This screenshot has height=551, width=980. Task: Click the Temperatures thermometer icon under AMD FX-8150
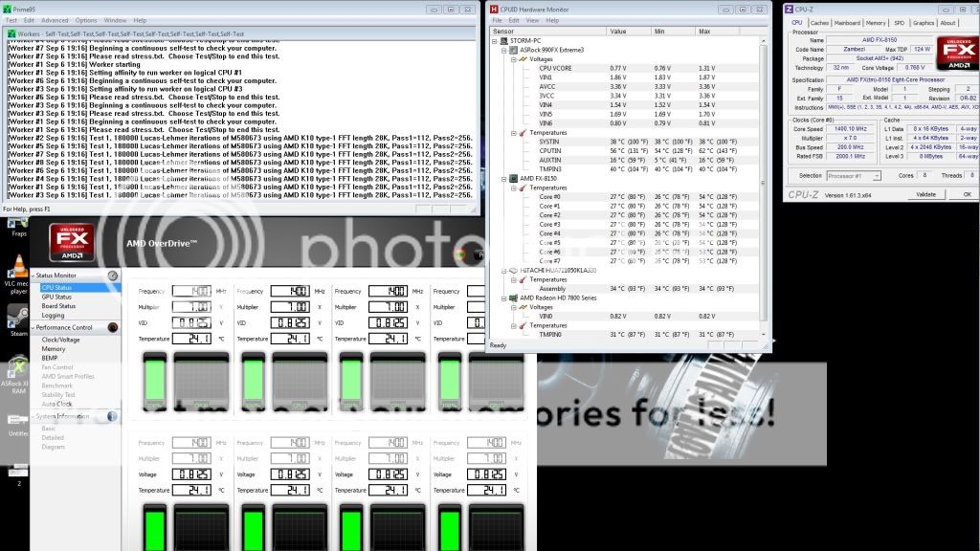[x=523, y=188]
